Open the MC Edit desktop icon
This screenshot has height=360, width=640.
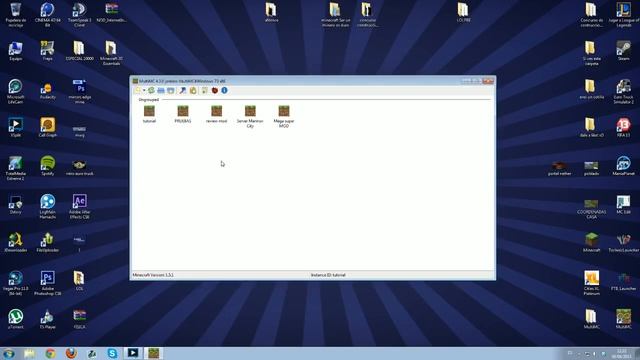[623, 204]
